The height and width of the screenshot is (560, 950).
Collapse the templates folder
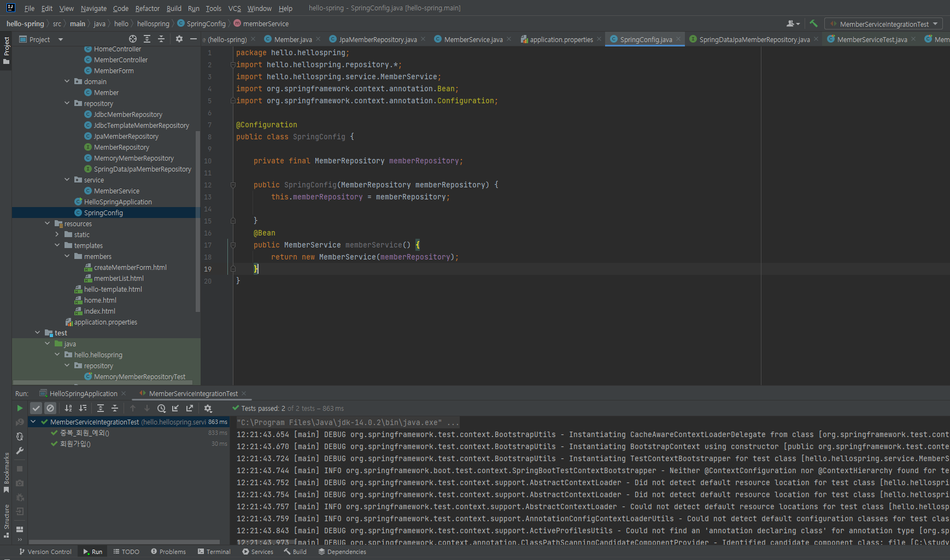pos(57,245)
